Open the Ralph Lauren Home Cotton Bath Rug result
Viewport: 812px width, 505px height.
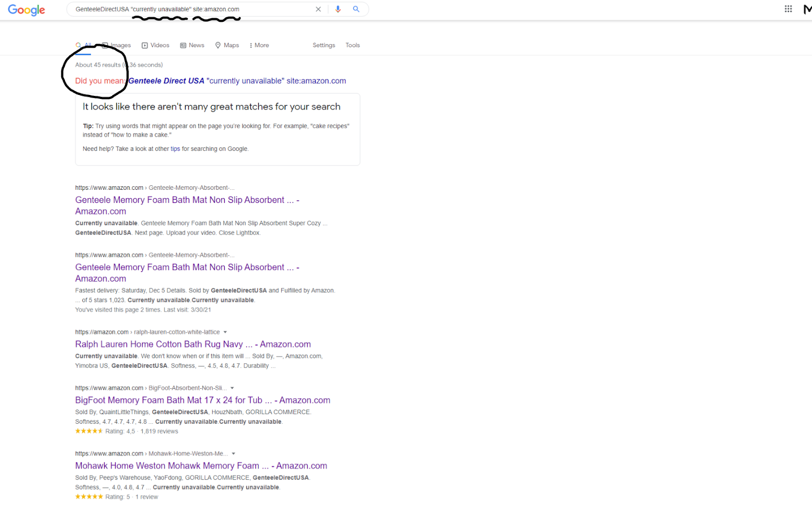(x=193, y=344)
